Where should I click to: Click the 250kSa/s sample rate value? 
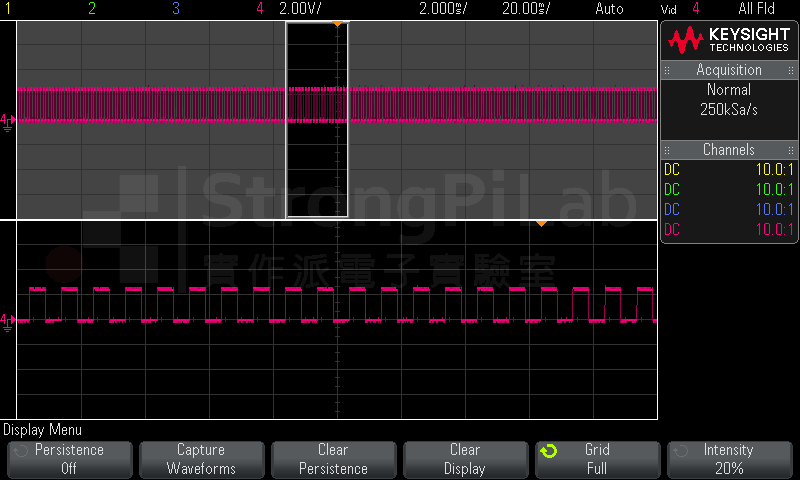tap(729, 109)
